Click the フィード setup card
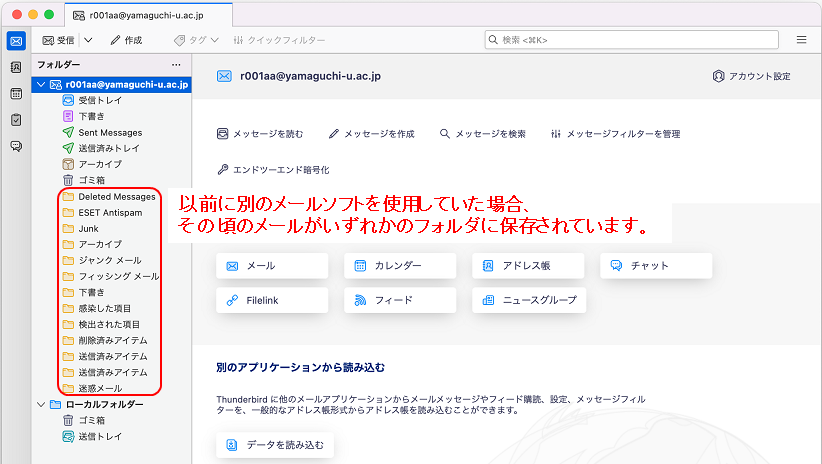The width and height of the screenshot is (822, 464). (400, 300)
